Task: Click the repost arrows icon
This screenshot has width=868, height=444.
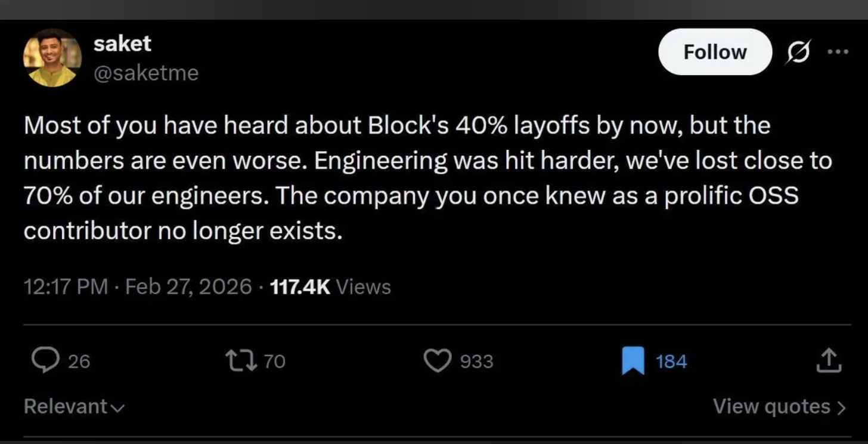Action: coord(241,361)
